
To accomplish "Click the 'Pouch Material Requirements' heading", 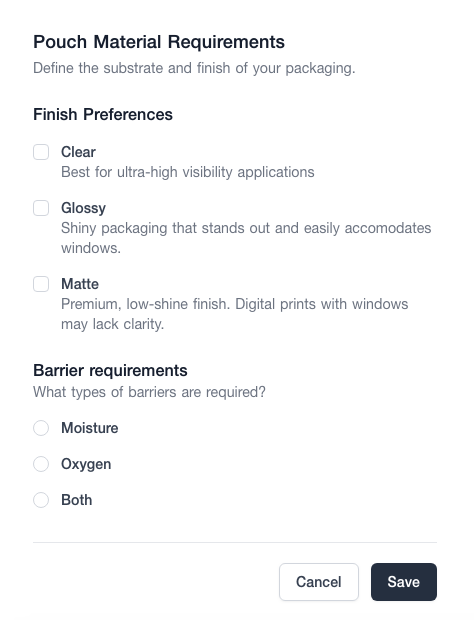I will coord(159,42).
